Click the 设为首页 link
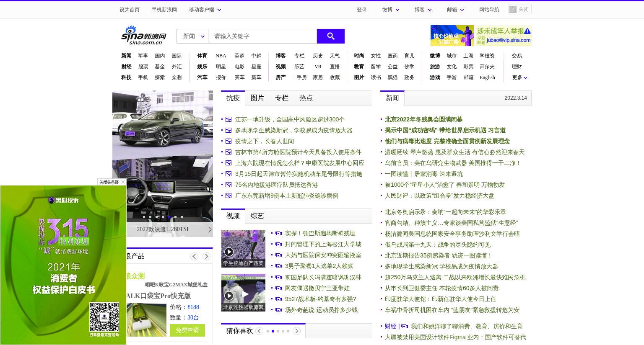Screen dimensions: 644x345 [130, 10]
